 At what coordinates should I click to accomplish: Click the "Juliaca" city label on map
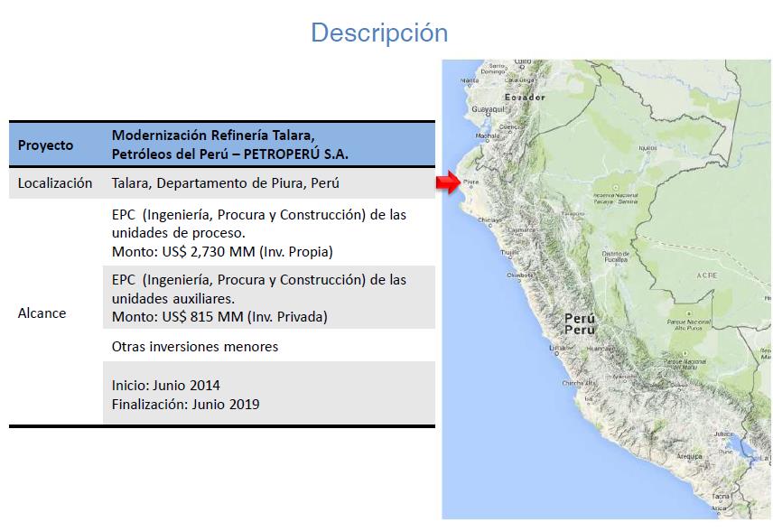pos(723,434)
